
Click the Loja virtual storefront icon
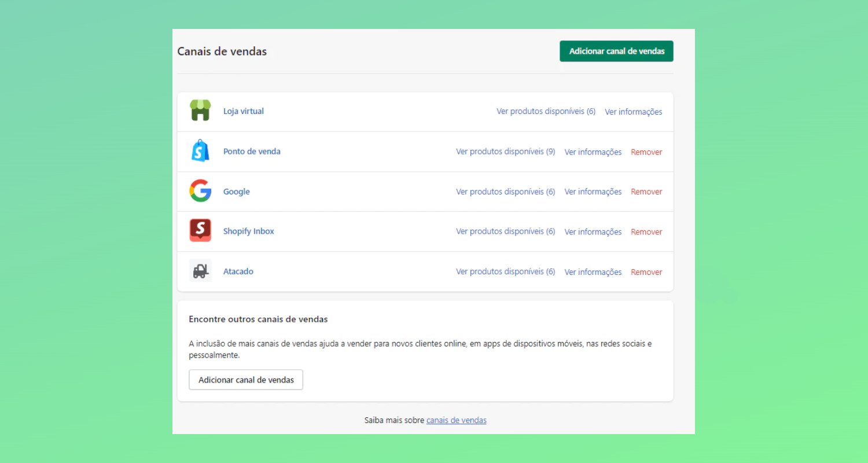coord(200,111)
